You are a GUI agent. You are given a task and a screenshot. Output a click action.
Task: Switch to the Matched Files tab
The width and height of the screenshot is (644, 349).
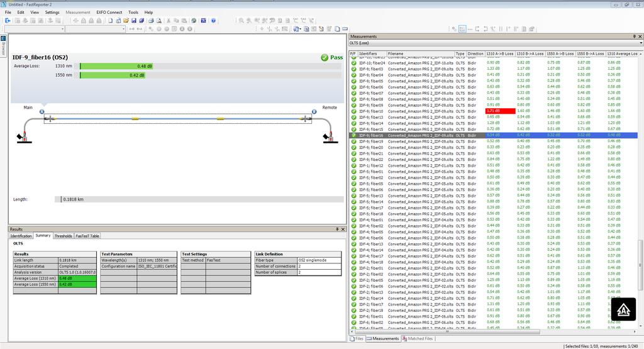click(x=418, y=339)
